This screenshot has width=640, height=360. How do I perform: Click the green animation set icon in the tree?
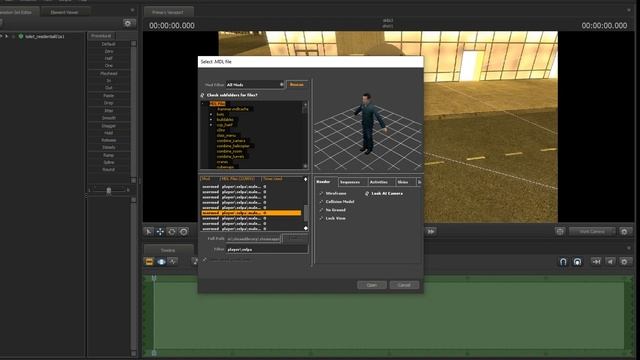click(21, 36)
